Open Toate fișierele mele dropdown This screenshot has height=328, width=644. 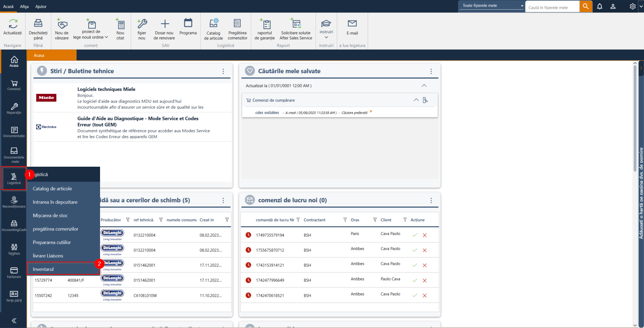point(492,5)
